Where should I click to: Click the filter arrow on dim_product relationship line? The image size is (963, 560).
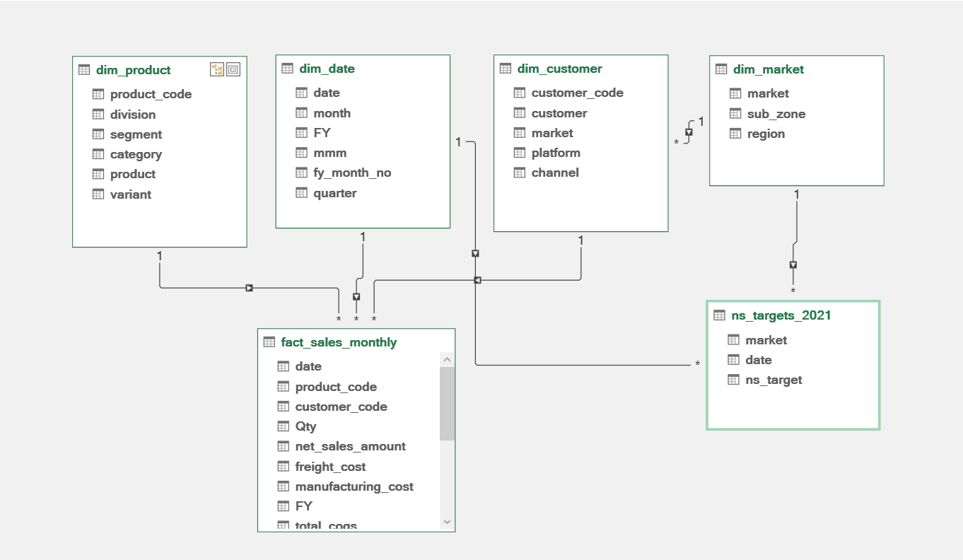pos(249,288)
